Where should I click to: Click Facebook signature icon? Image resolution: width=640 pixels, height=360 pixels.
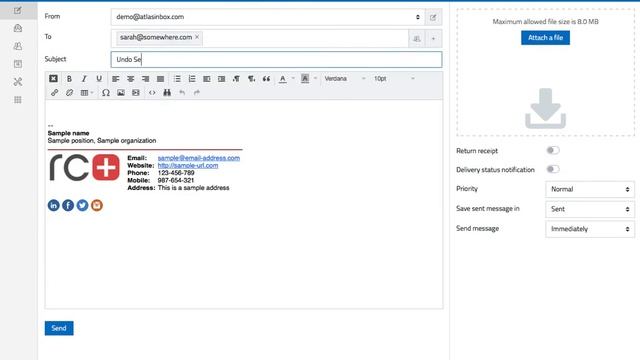pyautogui.click(x=68, y=205)
